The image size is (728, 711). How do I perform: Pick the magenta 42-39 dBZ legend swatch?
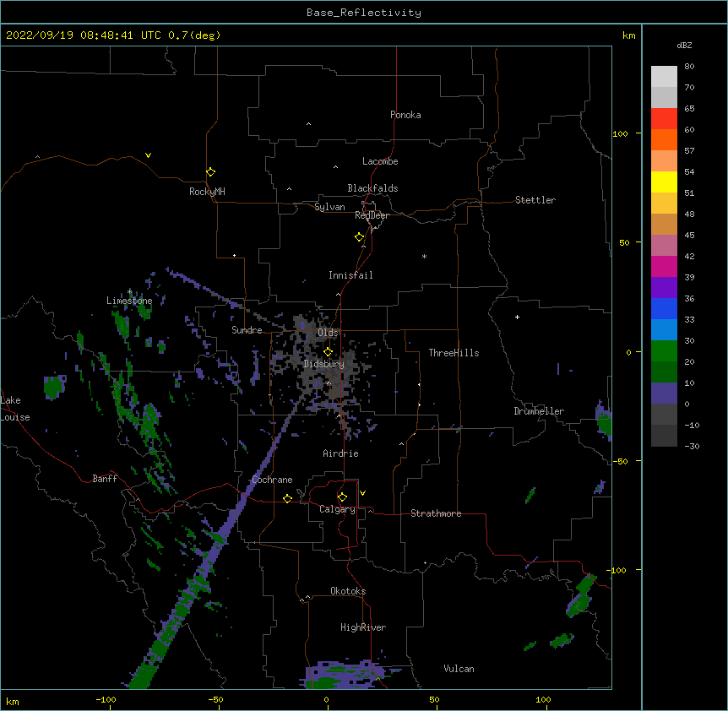[x=664, y=266]
